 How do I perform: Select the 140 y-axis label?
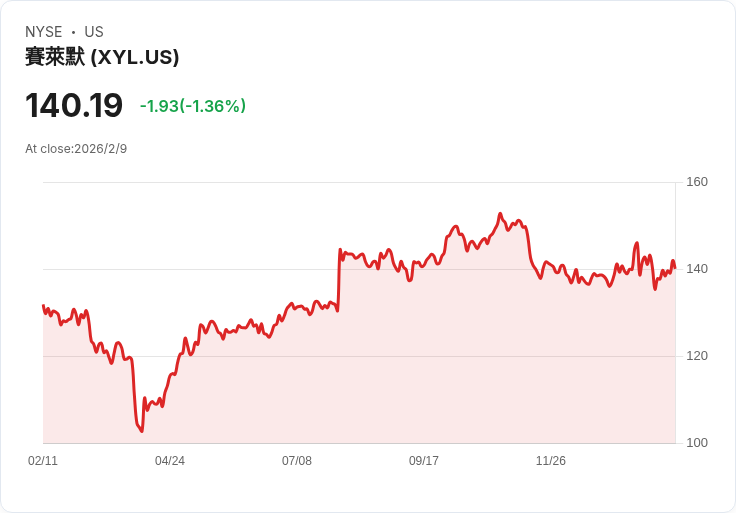697,269
